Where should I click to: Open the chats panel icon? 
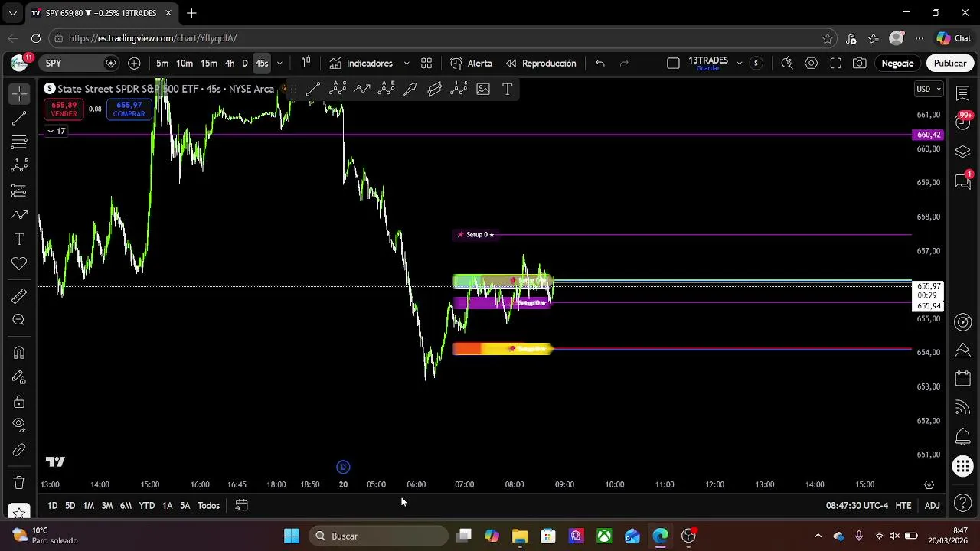click(x=963, y=181)
